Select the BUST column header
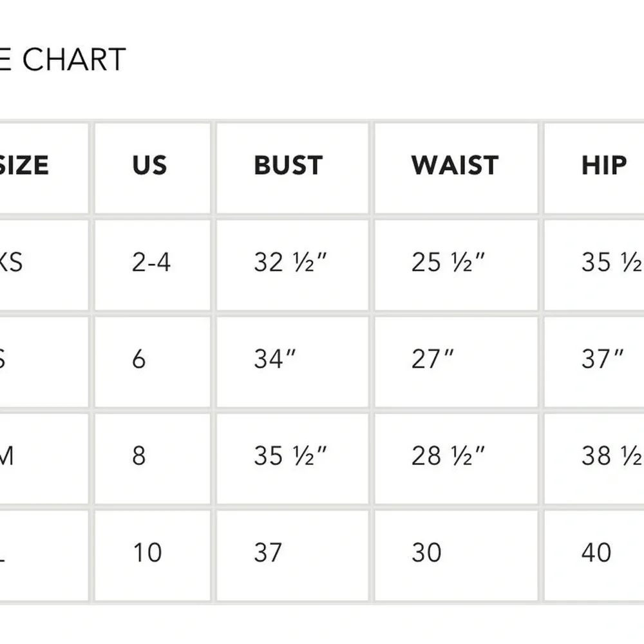 click(x=289, y=165)
